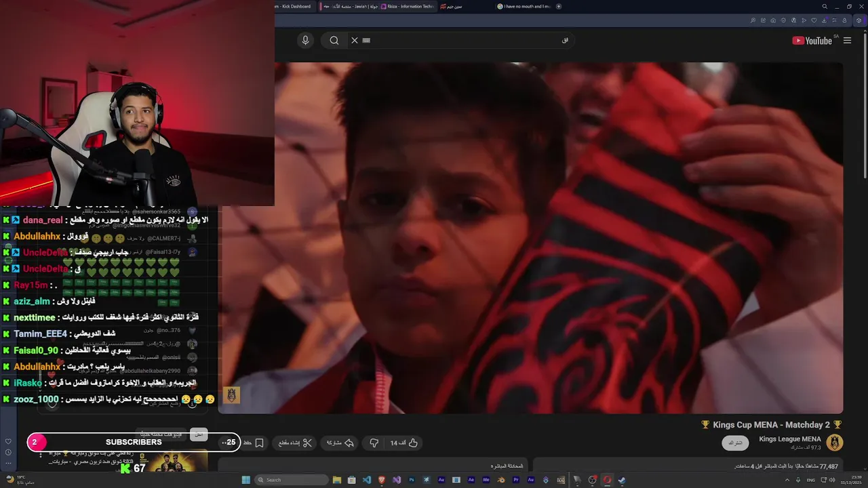Click the zooz_1000 chat username
Image resolution: width=868 pixels, height=488 pixels.
tap(36, 399)
